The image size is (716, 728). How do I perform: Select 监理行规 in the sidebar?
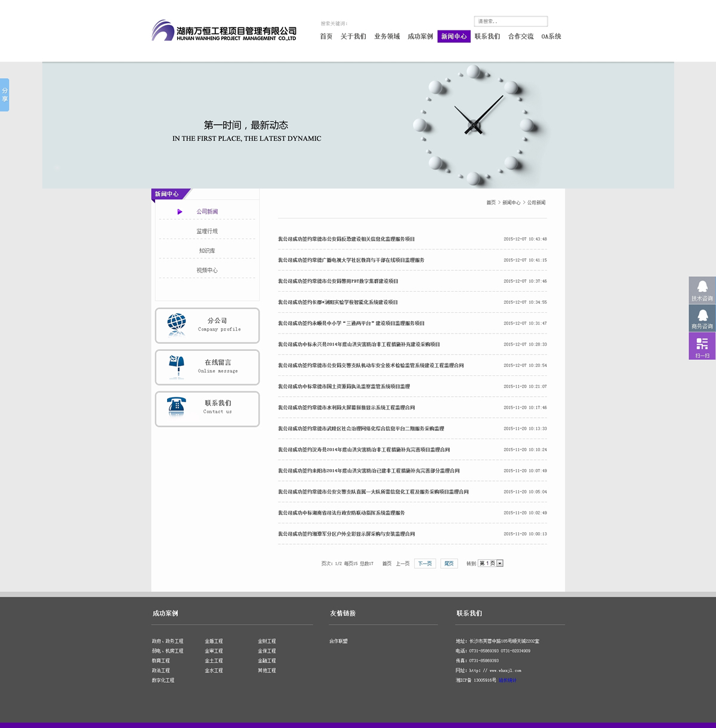click(x=207, y=231)
